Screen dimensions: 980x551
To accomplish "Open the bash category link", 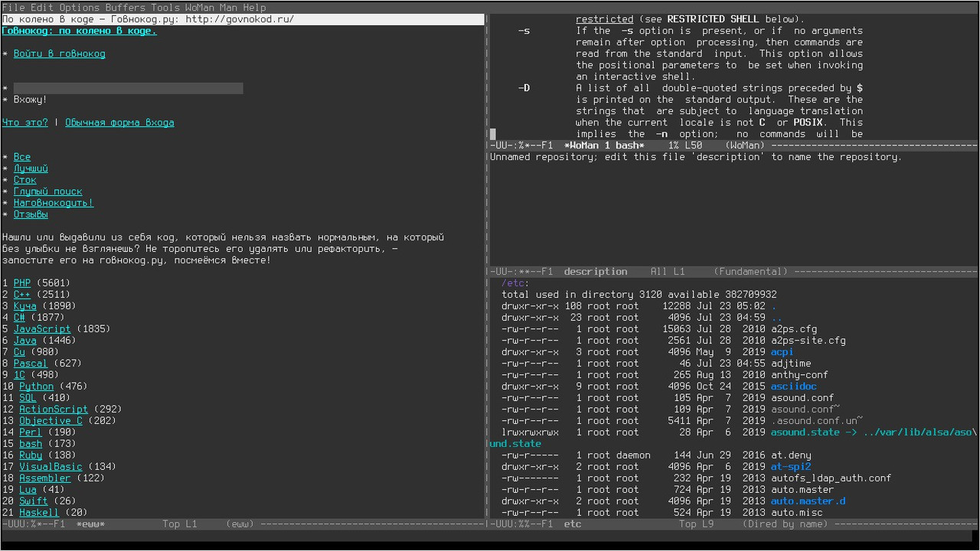I will [31, 444].
